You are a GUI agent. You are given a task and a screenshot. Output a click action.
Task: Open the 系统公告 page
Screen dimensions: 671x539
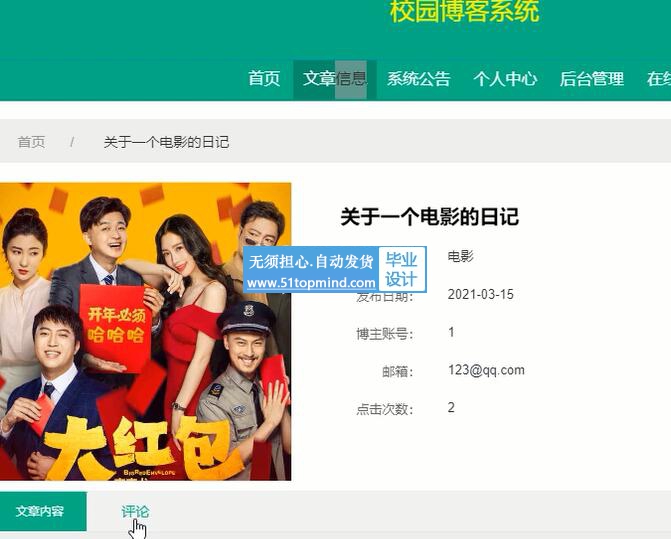419,79
